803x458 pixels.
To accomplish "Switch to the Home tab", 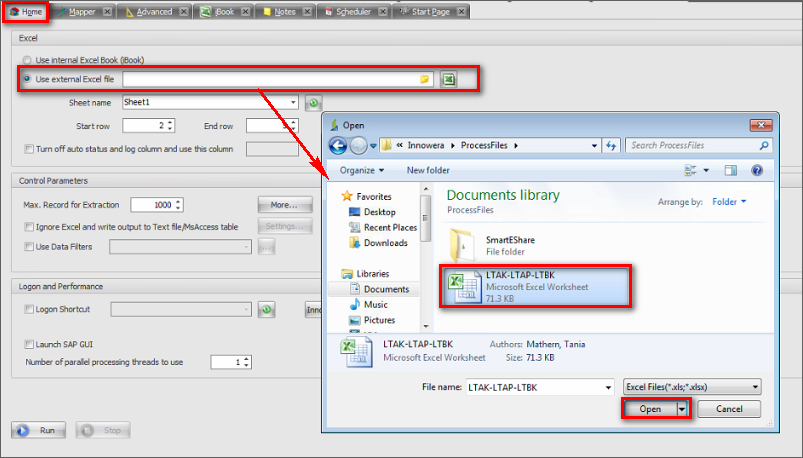I will click(x=26, y=12).
